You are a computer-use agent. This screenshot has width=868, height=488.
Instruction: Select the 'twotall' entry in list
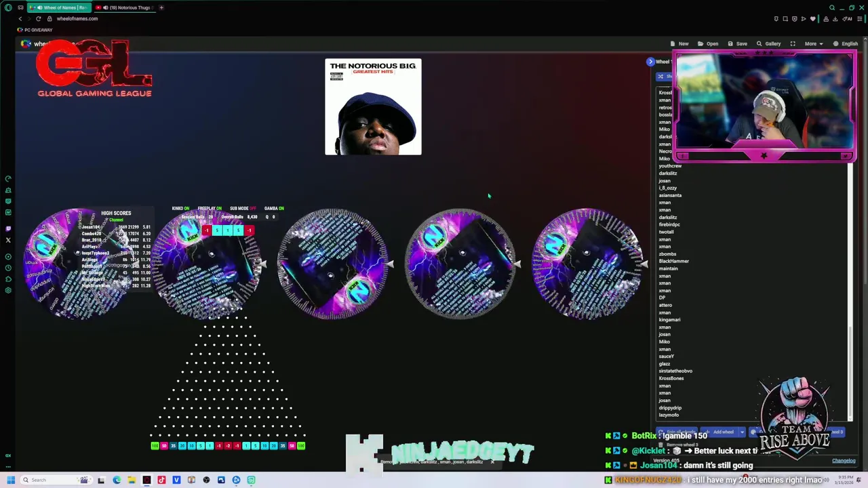[x=666, y=232]
